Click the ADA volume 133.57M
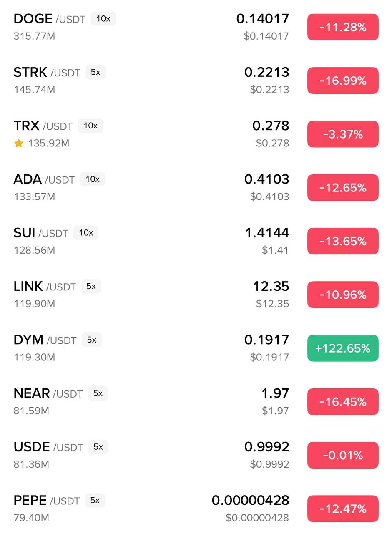The width and height of the screenshot is (392, 534). click(34, 196)
